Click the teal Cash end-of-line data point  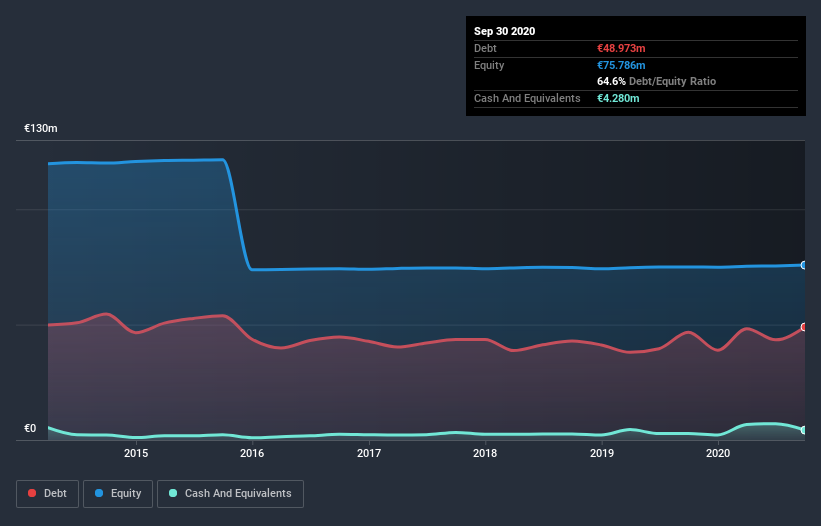tap(804, 430)
